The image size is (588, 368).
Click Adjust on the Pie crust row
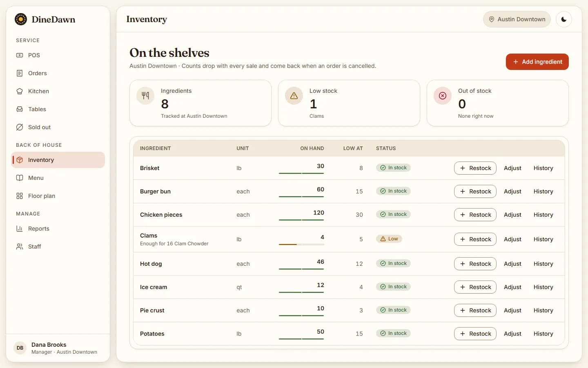coord(512,310)
